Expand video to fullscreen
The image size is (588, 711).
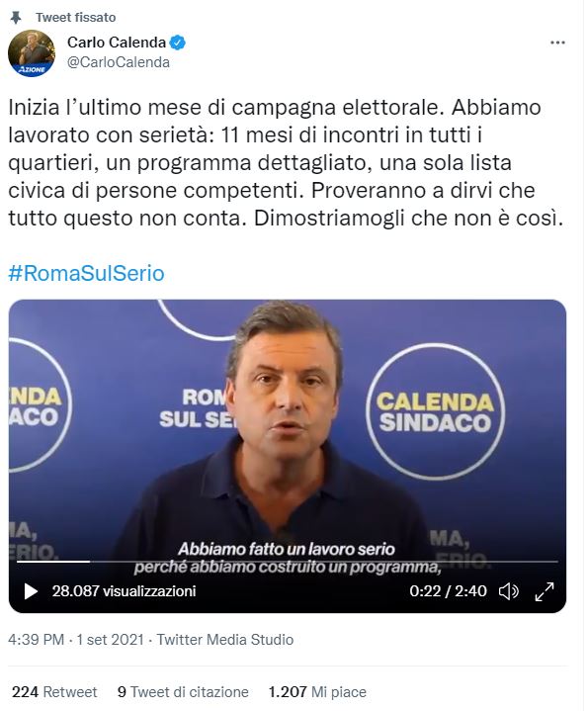545,591
